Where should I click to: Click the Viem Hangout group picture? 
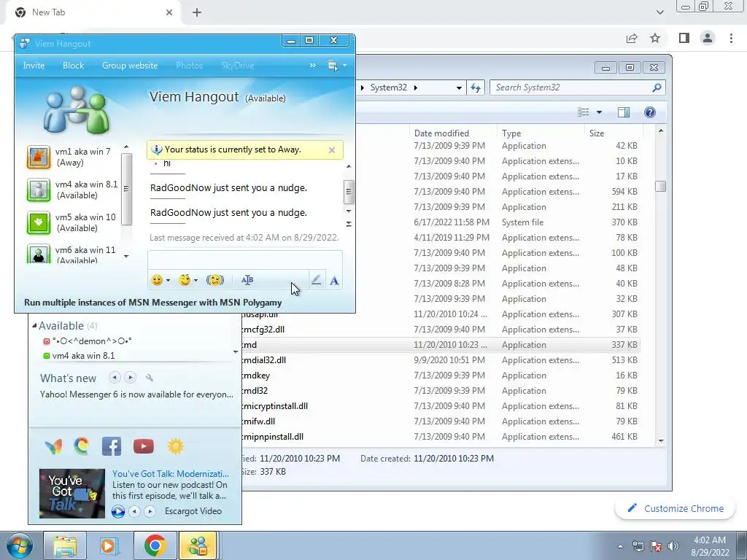[76, 110]
